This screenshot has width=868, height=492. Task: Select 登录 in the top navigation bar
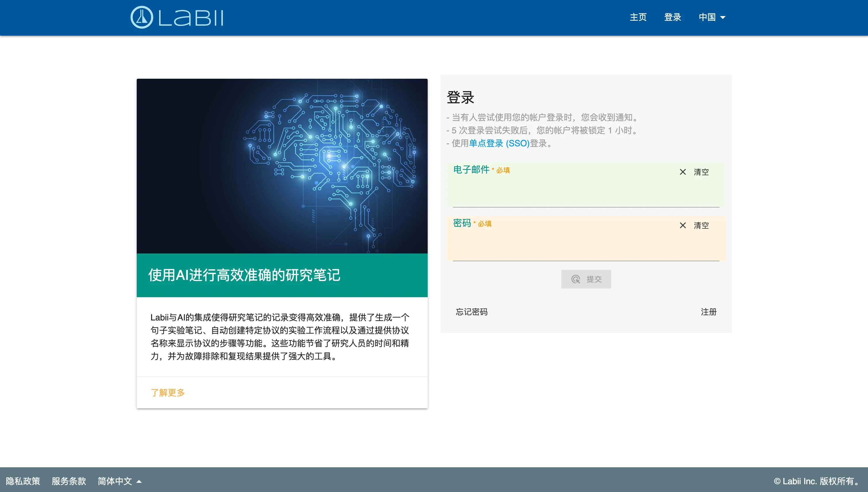[x=672, y=17]
